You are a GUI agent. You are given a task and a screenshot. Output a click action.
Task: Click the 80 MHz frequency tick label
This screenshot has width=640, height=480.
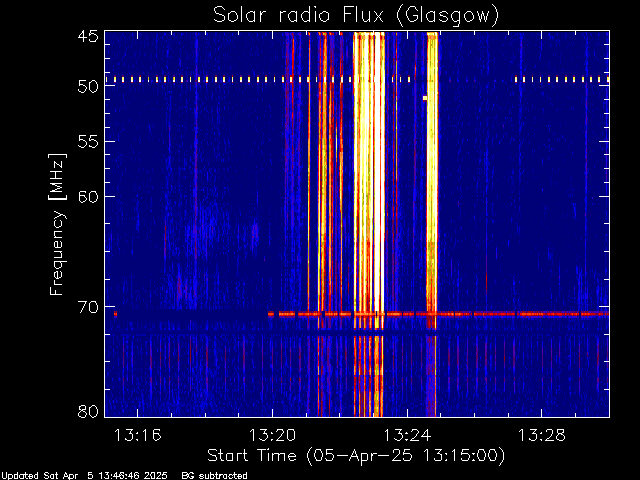88,411
